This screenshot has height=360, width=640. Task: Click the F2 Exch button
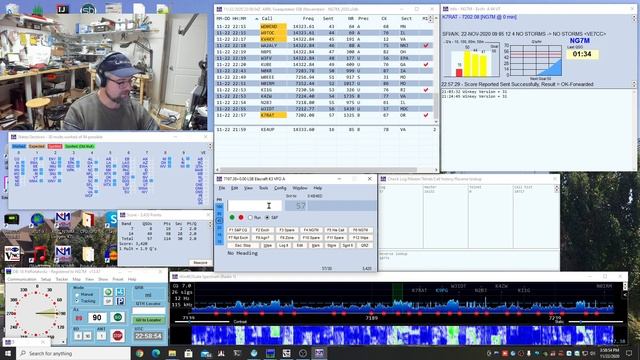click(x=262, y=230)
